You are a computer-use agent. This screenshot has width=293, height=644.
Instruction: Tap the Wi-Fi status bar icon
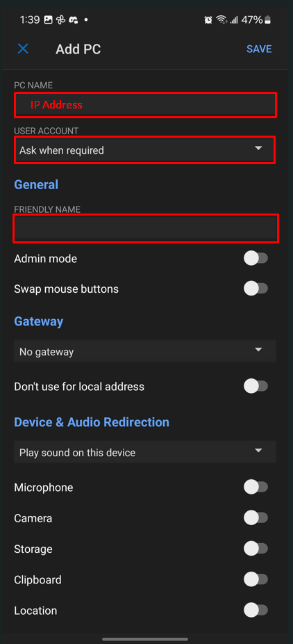[x=221, y=19]
